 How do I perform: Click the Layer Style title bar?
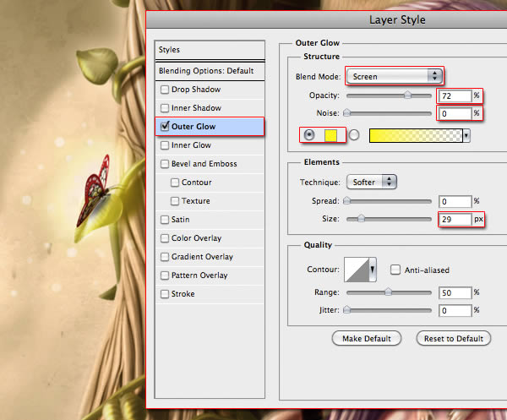pos(326,20)
